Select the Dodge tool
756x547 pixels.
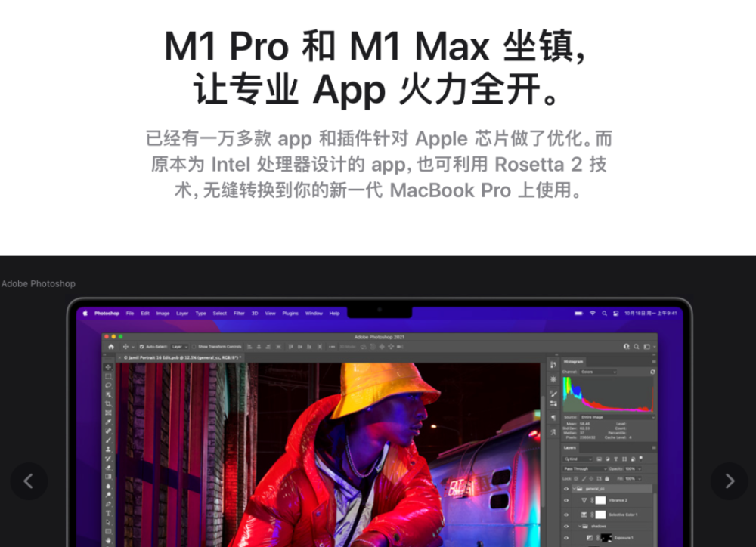(108, 495)
